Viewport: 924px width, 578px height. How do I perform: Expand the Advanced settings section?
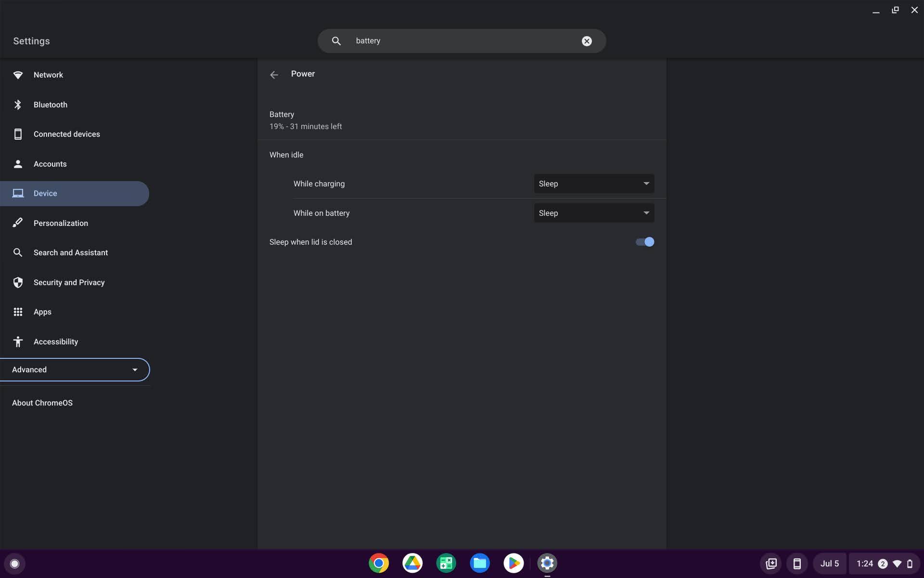[x=75, y=369]
